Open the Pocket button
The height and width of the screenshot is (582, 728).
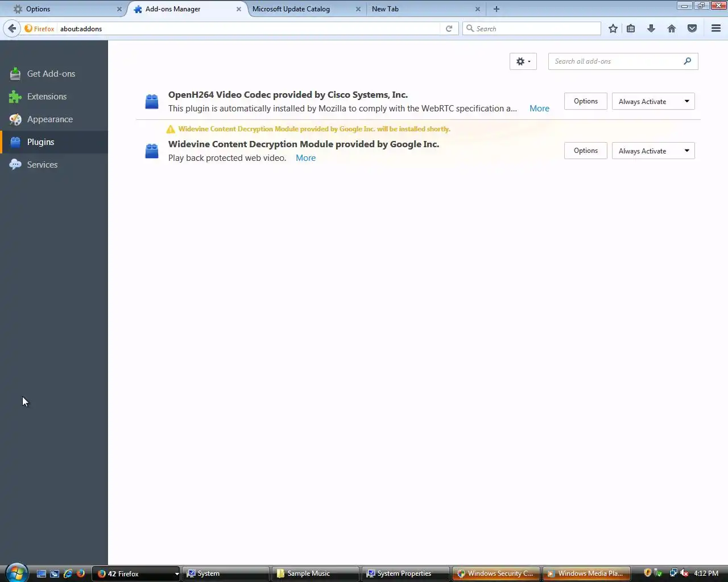pos(692,28)
